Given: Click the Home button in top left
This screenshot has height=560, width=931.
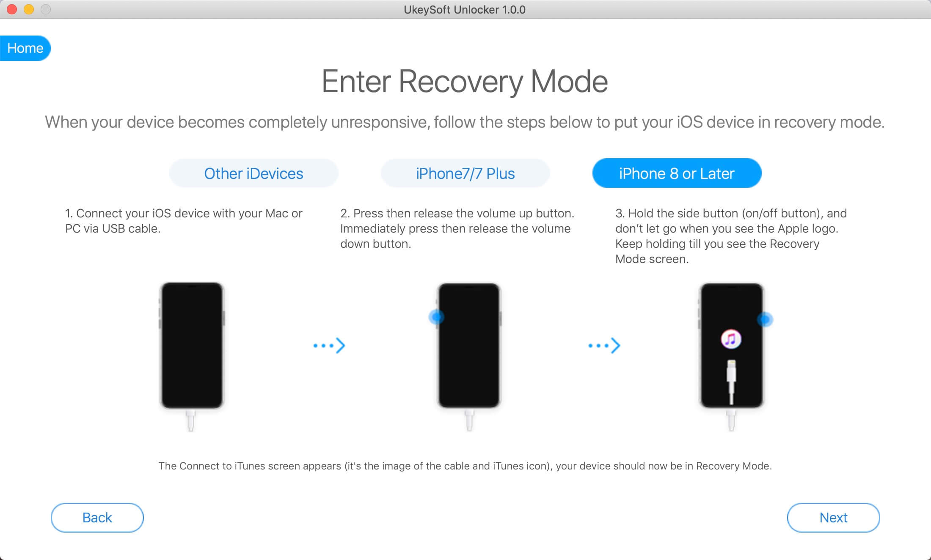Looking at the screenshot, I should tap(25, 47).
